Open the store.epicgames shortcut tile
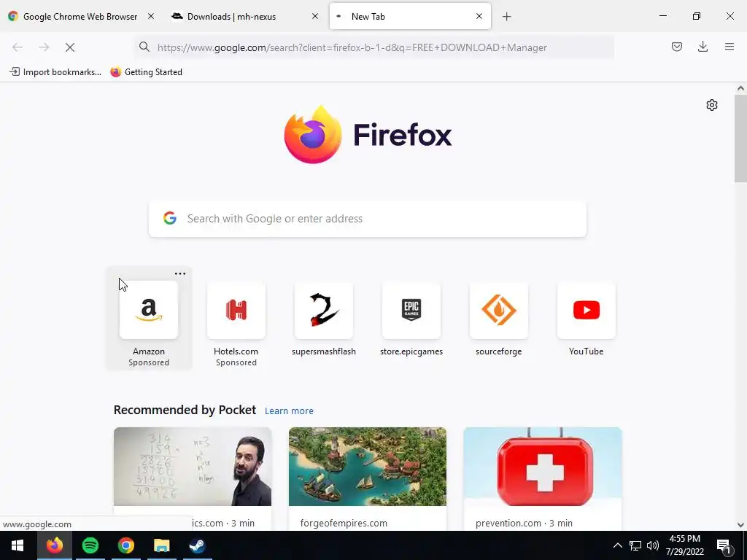Screen dimensions: 747x560 tap(411, 319)
